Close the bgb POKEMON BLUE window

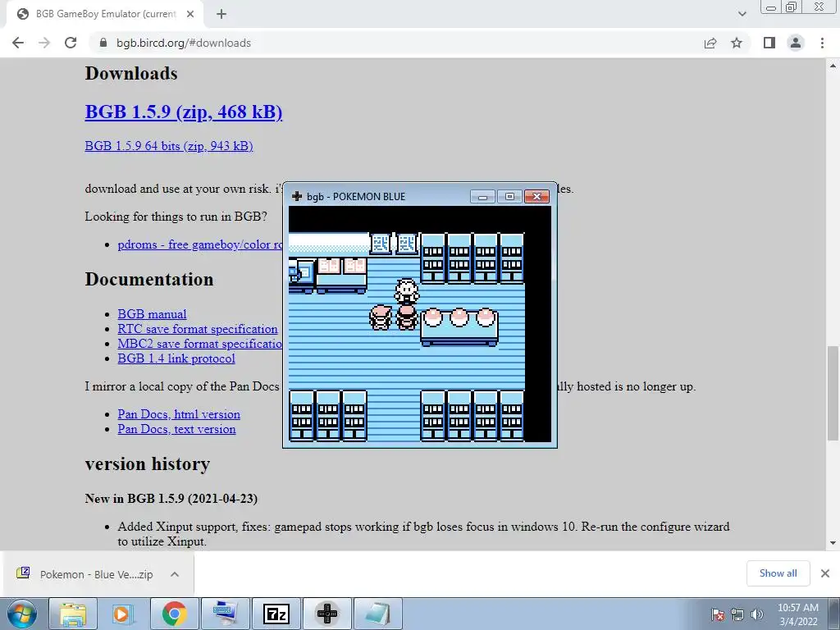coord(536,197)
